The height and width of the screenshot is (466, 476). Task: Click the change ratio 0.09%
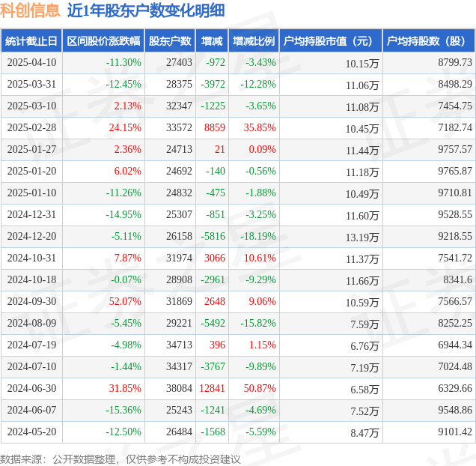click(262, 150)
